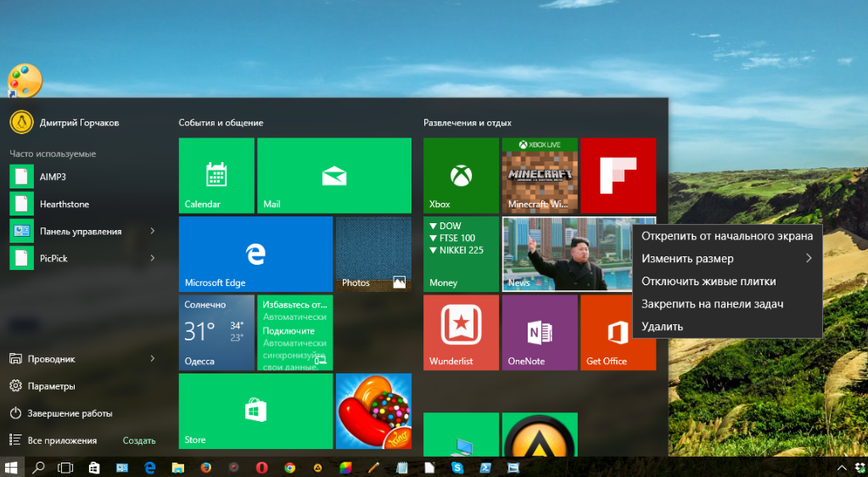This screenshot has height=477, width=868.
Task: Launch the OneNote tile
Action: 539,332
